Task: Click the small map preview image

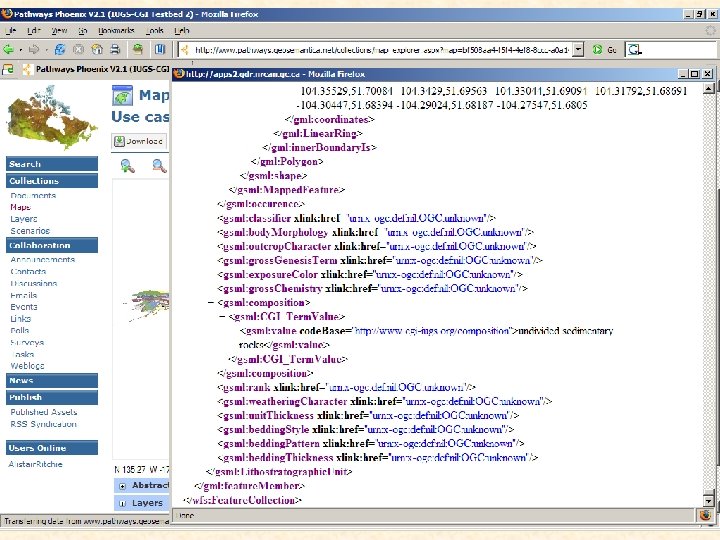Action: 148,304
